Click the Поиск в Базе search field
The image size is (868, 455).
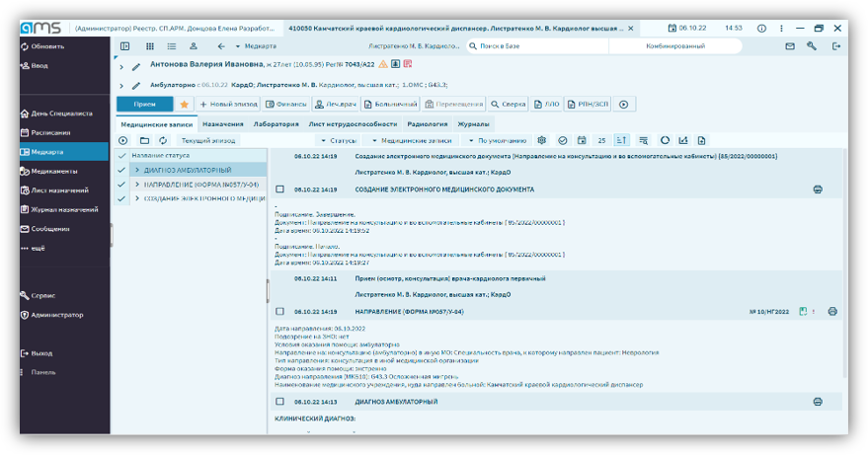click(536, 46)
